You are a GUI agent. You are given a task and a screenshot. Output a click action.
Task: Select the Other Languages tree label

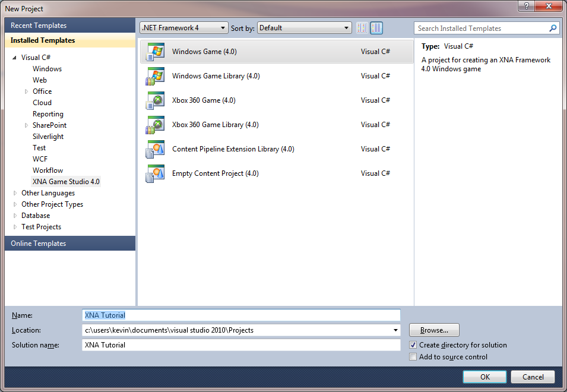click(x=48, y=193)
